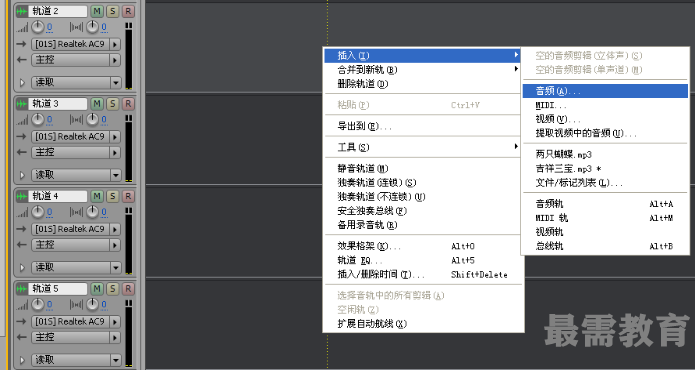Select 删除轨道 in the context menu
Screen dimensions: 696x370
(423, 84)
